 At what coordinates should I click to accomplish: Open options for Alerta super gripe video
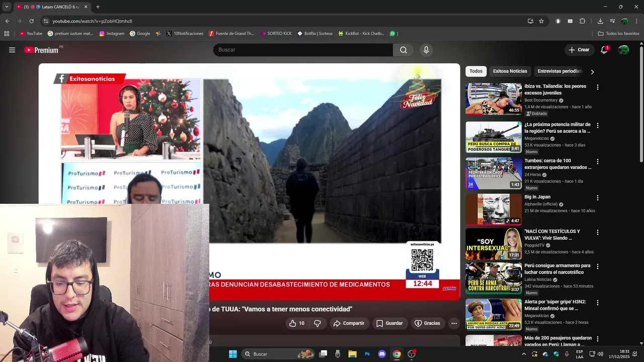click(597, 303)
